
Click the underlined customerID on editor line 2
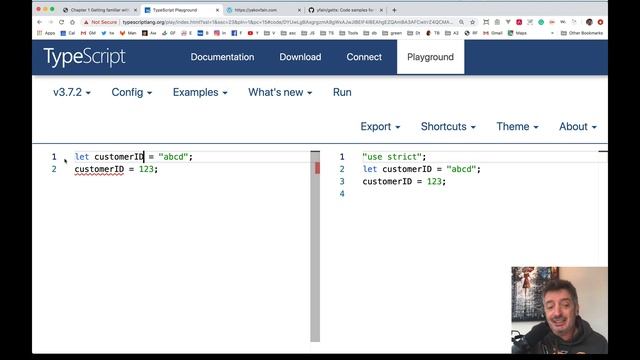point(99,169)
